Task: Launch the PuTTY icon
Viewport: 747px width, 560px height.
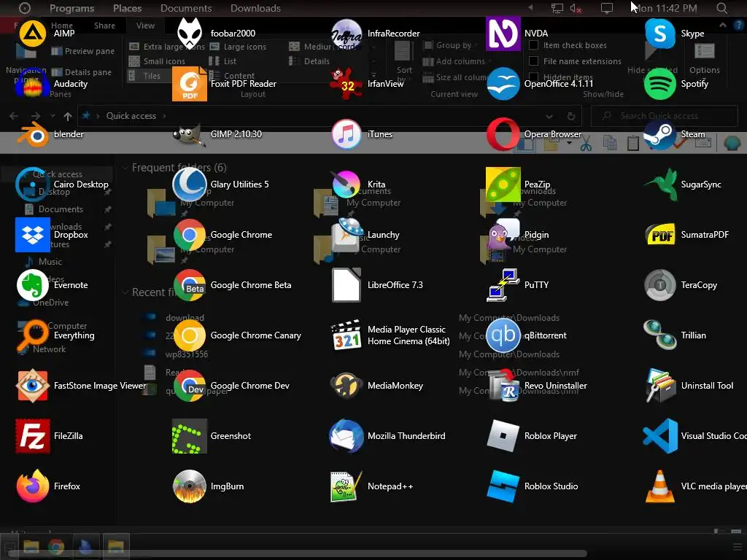Action: pyautogui.click(x=503, y=285)
